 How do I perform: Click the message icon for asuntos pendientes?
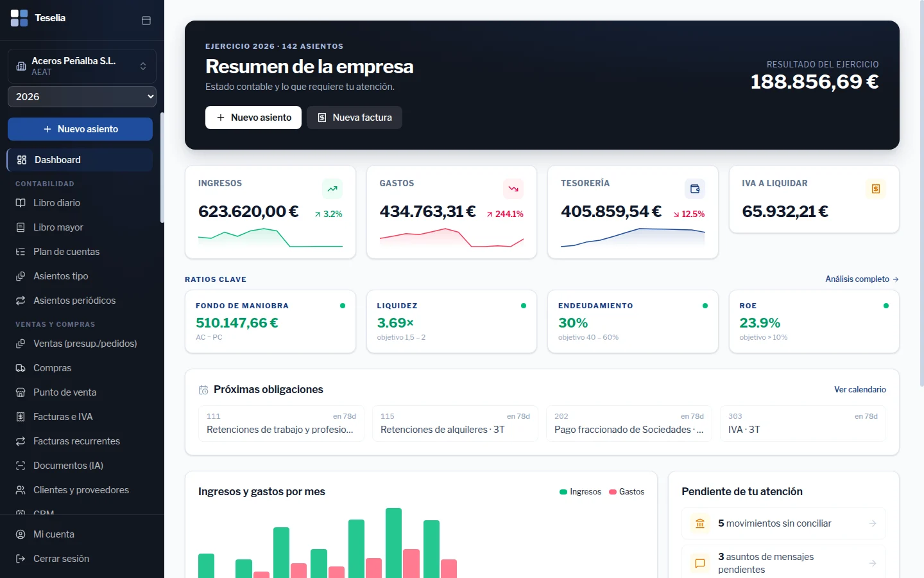coord(700,563)
